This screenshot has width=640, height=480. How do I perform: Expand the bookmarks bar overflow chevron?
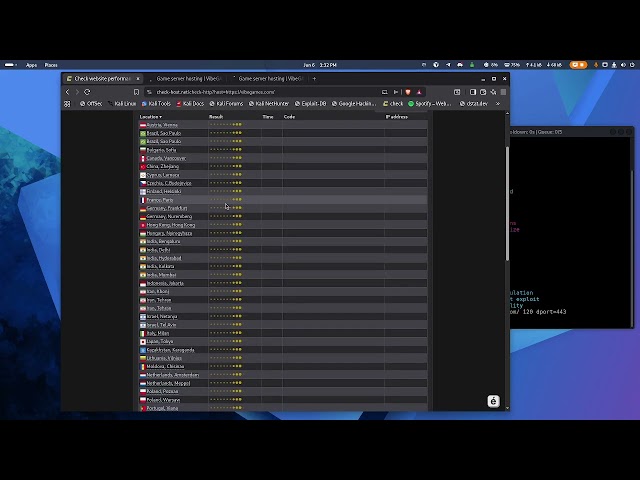498,104
